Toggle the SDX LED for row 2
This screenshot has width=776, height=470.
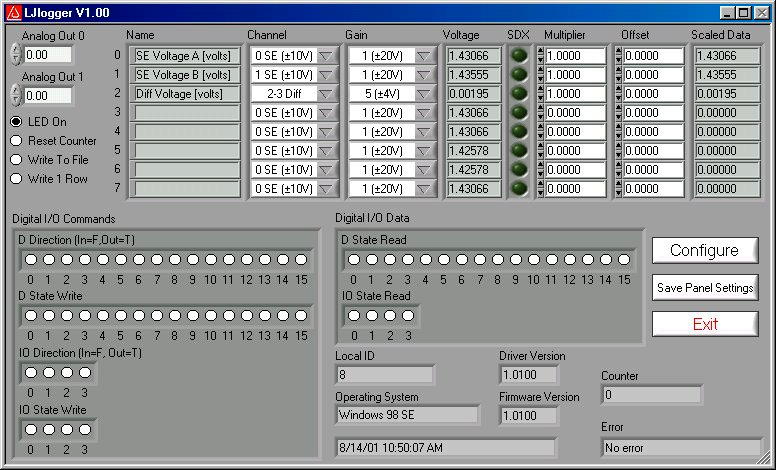tap(518, 93)
